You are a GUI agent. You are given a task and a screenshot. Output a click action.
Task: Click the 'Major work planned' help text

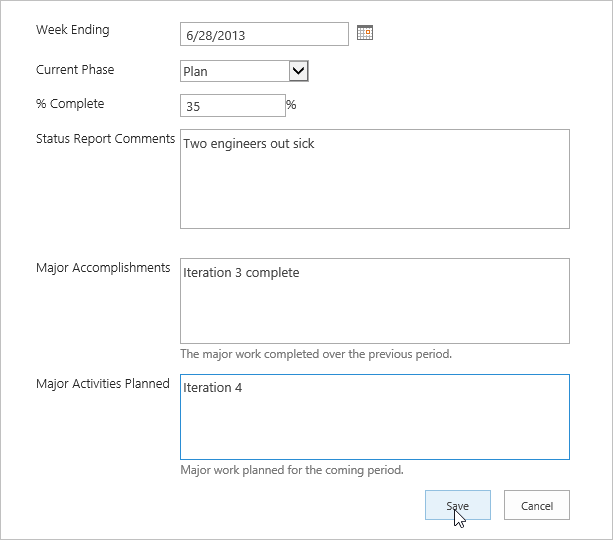[x=291, y=469]
